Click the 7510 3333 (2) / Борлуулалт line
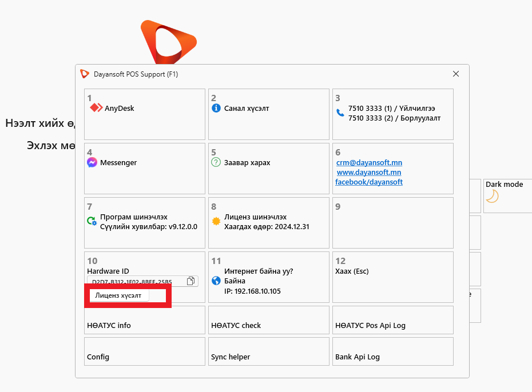532x392 pixels. 394,118
